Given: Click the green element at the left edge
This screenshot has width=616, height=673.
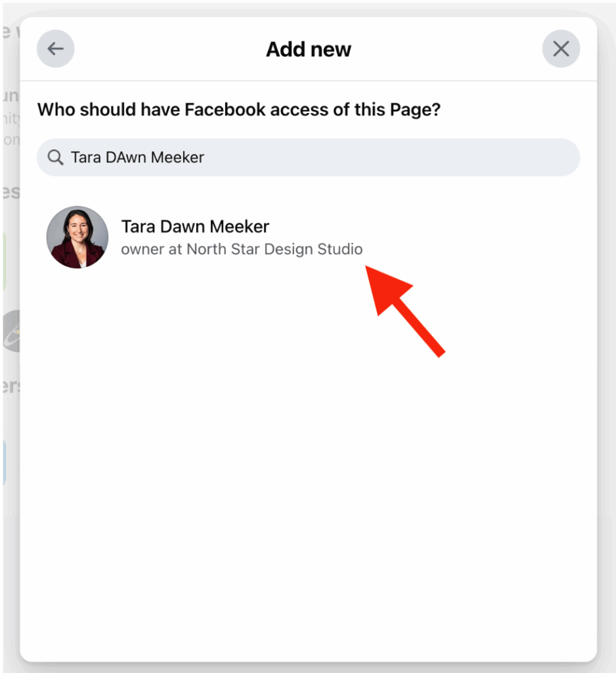Looking at the screenshot, I should [5, 262].
